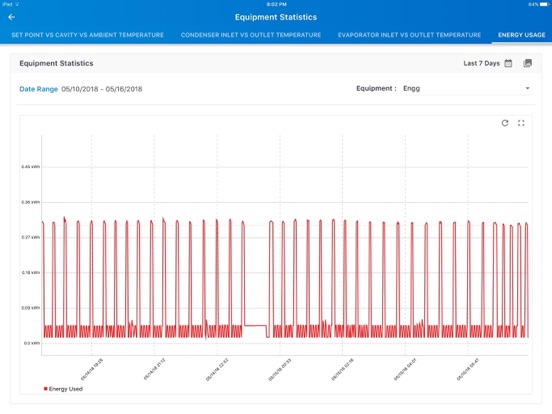
Task: Click the flat segment of energy line
Action: click(255, 326)
